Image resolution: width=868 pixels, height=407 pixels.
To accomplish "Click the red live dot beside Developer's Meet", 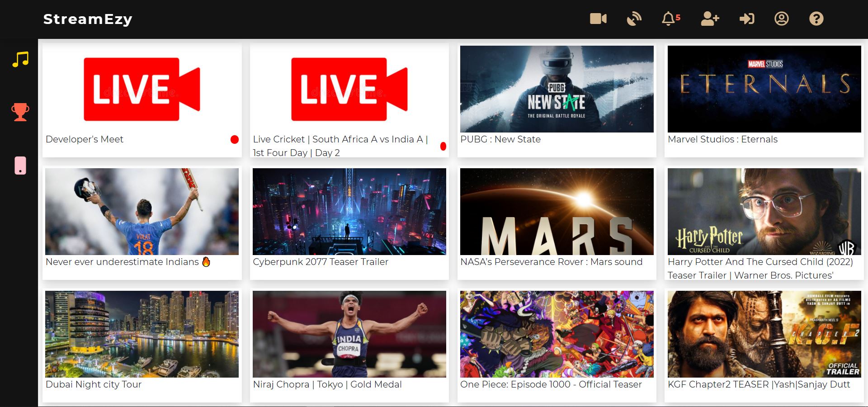I will click(x=234, y=139).
